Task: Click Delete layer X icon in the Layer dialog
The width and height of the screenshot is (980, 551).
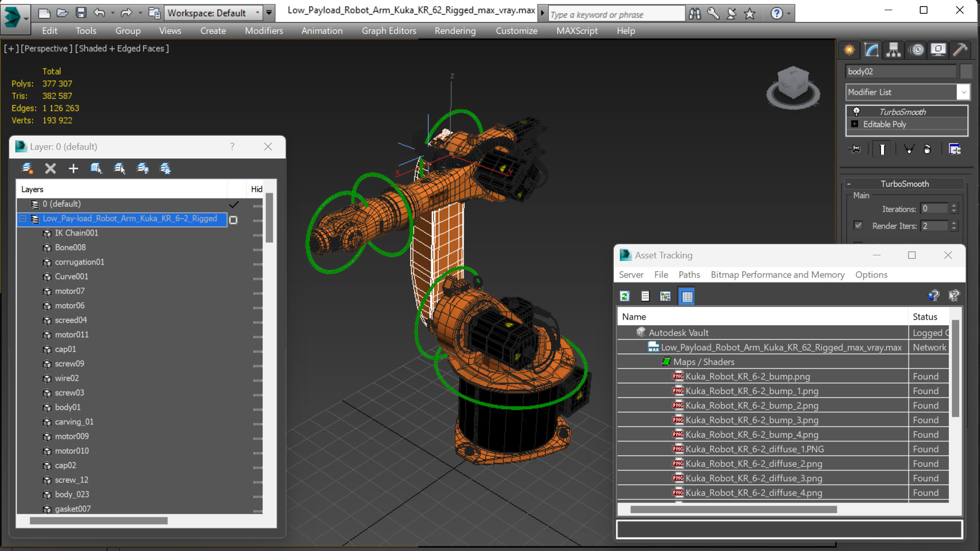Action: click(50, 168)
